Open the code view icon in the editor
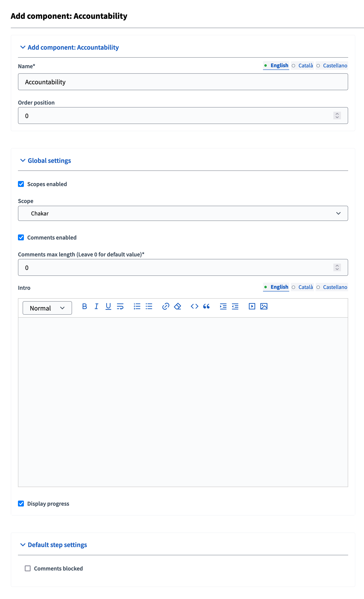 click(195, 306)
